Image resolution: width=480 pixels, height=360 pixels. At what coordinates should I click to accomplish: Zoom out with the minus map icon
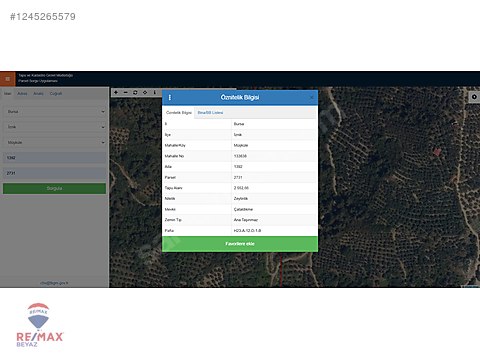point(126,92)
